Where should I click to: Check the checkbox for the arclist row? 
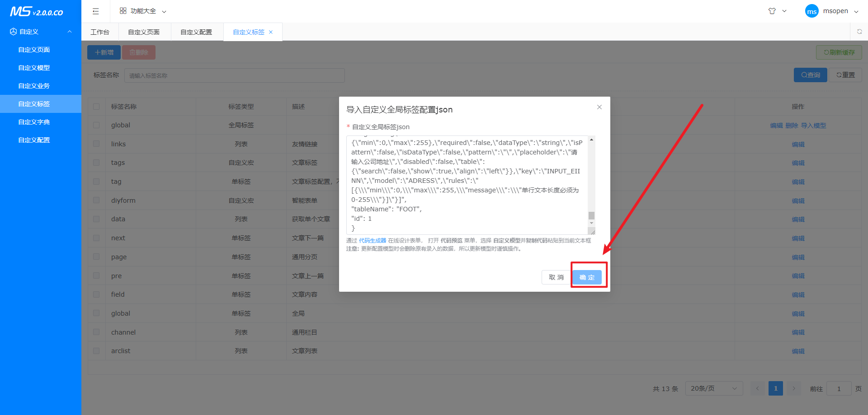(96, 350)
